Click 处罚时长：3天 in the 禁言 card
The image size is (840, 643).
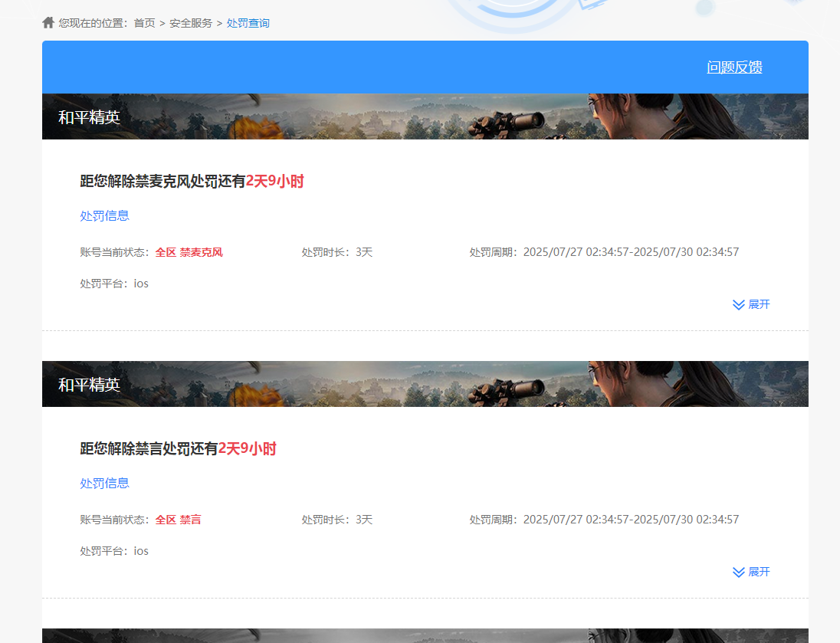point(337,520)
